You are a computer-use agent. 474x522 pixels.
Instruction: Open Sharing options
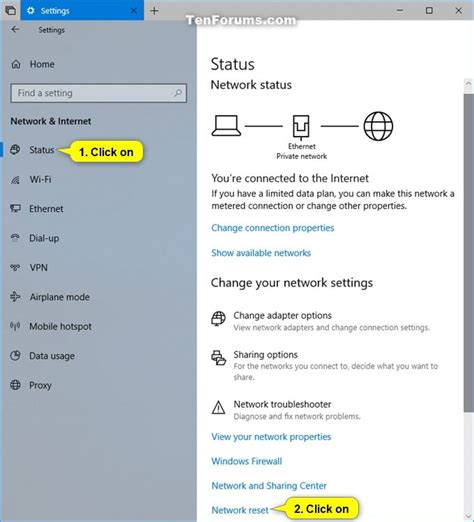tap(265, 355)
